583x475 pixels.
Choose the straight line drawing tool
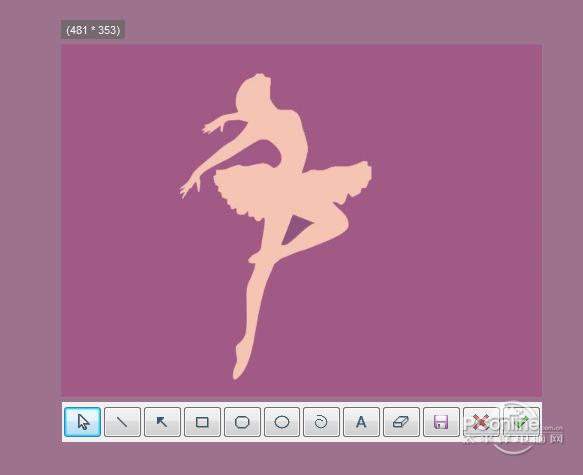pyautogui.click(x=122, y=422)
